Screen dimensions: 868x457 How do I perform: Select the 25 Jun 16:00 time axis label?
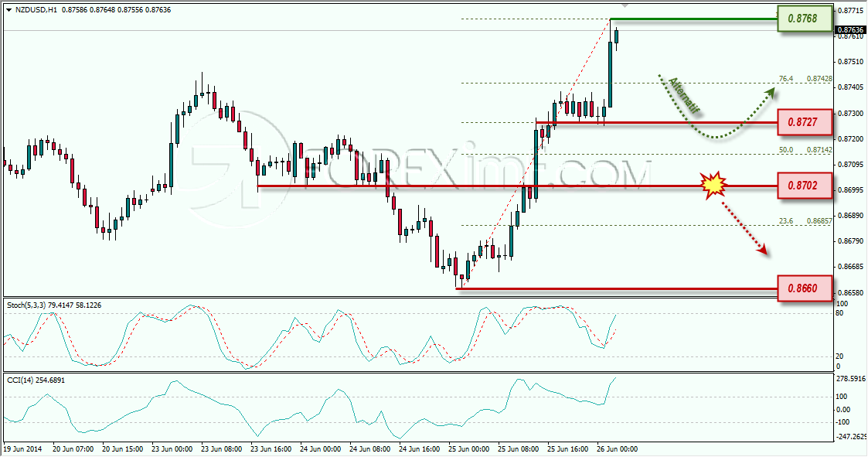[x=568, y=449]
